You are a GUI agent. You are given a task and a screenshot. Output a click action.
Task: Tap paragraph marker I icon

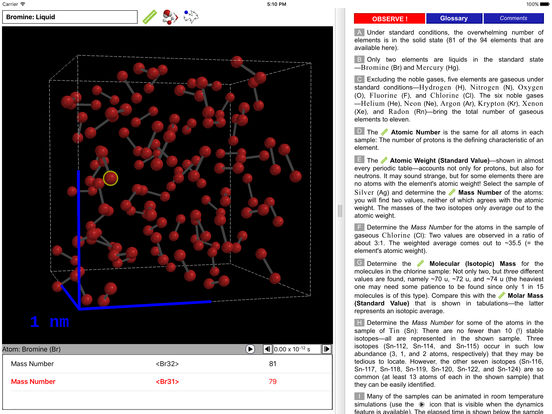(359, 396)
